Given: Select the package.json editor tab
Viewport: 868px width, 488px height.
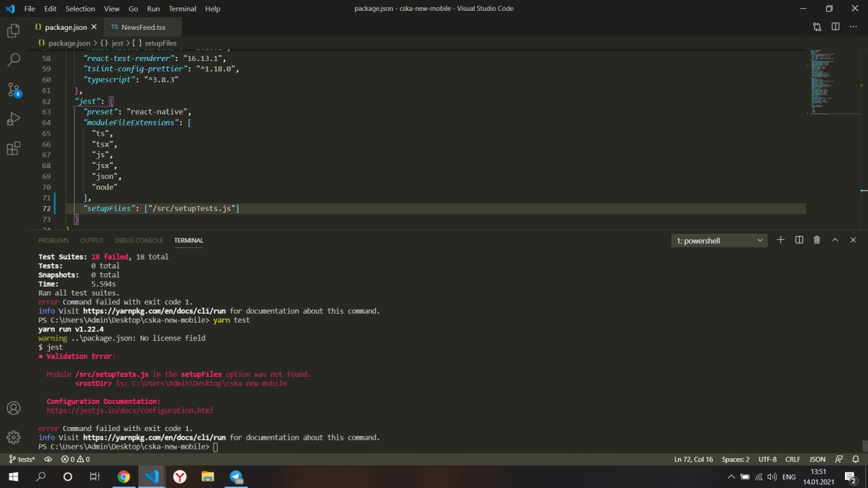Looking at the screenshot, I should click(x=65, y=27).
